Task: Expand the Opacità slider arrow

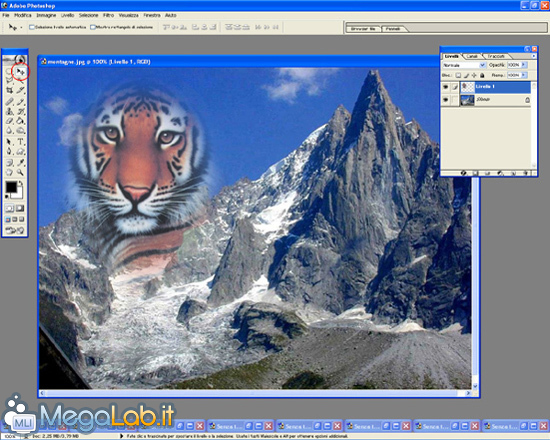Action: [x=524, y=65]
